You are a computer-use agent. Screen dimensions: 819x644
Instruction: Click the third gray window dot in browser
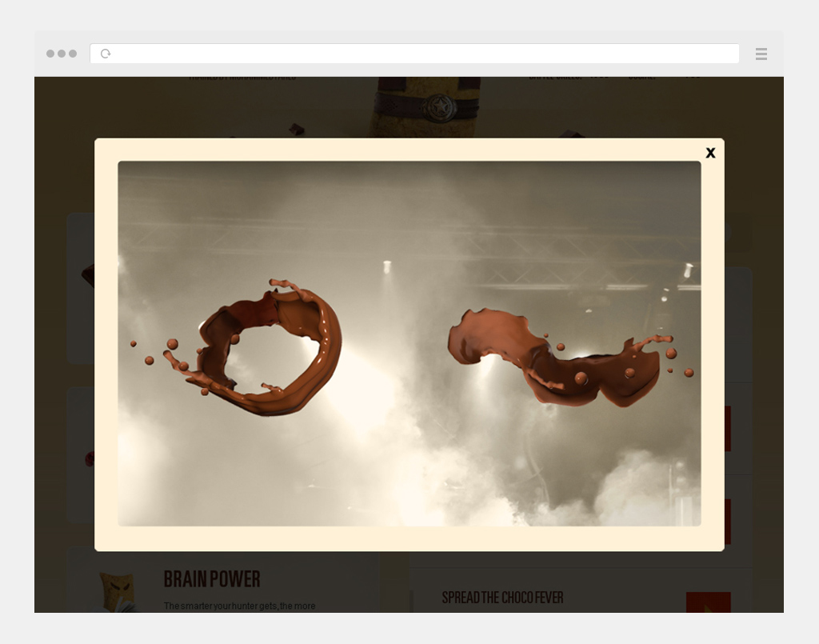(73, 54)
